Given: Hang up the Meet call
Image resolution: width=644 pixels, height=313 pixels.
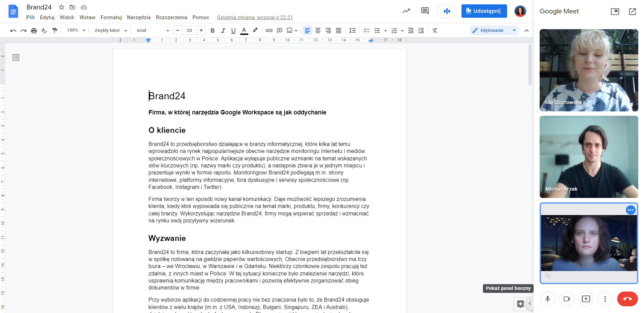Looking at the screenshot, I should [x=628, y=299].
